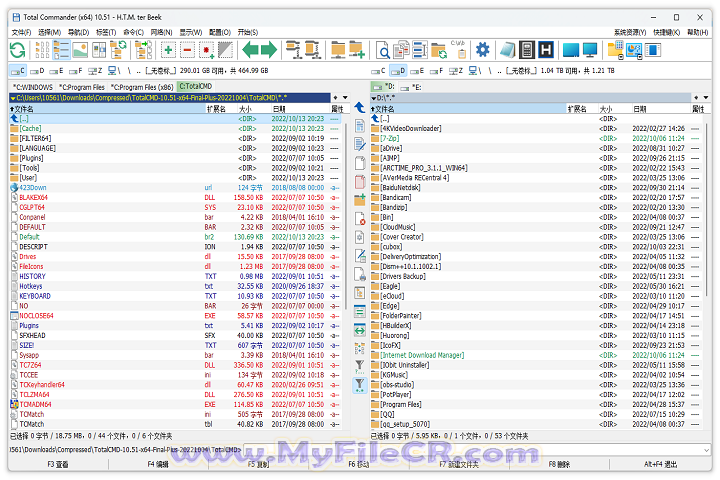Launch the calculator icon in toolbar
Screen dimensions: 720x480
[527, 50]
